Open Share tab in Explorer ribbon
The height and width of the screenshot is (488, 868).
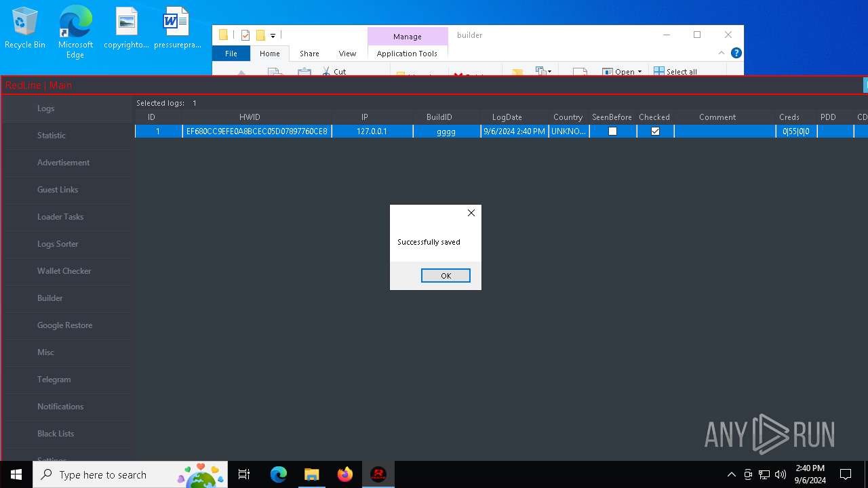(x=309, y=54)
